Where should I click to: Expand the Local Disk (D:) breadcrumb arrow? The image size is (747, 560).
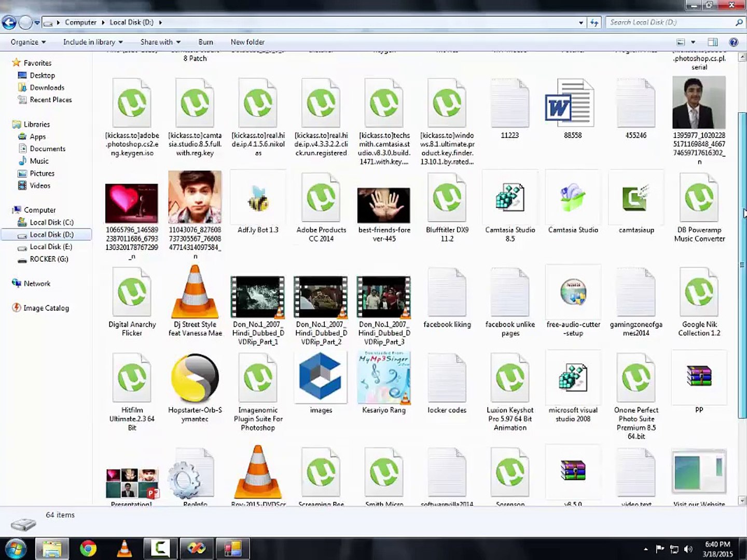pyautogui.click(x=160, y=22)
